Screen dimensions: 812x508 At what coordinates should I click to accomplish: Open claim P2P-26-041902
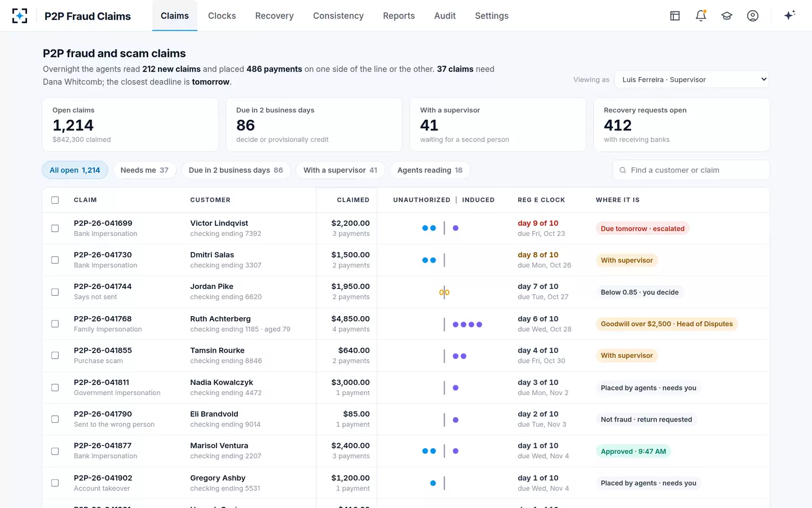(x=103, y=478)
